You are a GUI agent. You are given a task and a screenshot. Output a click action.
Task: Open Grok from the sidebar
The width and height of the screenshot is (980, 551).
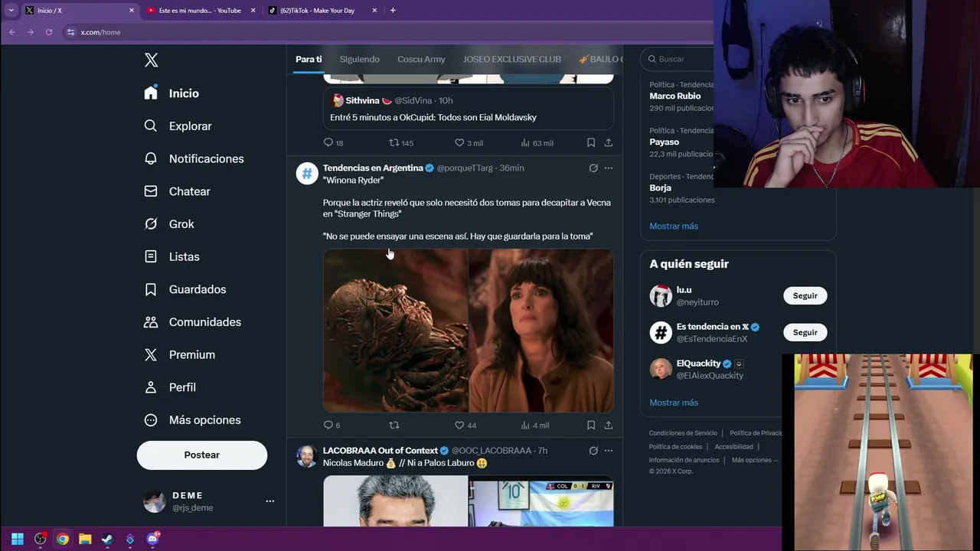click(x=170, y=224)
